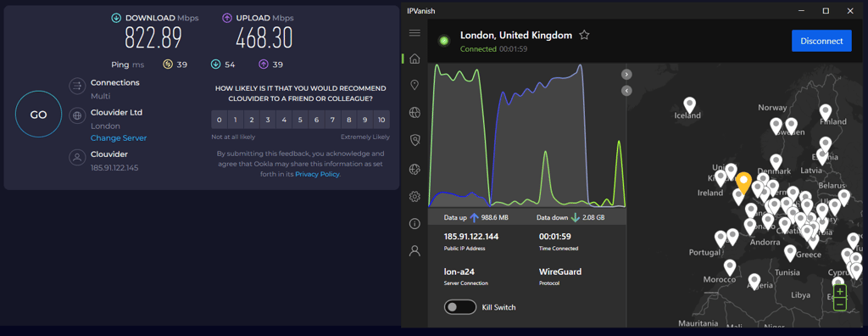This screenshot has height=336, width=868.
Task: Collapse the graph panel with left chevron
Action: pos(626,91)
